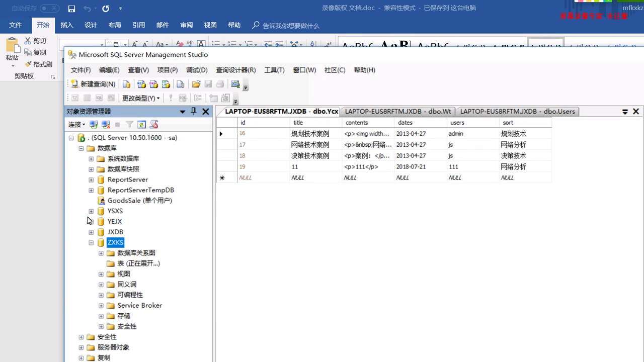Click the 格式刷 (Format Painter) button in Word
Image resolution: width=644 pixels, height=362 pixels.
pos(38,64)
